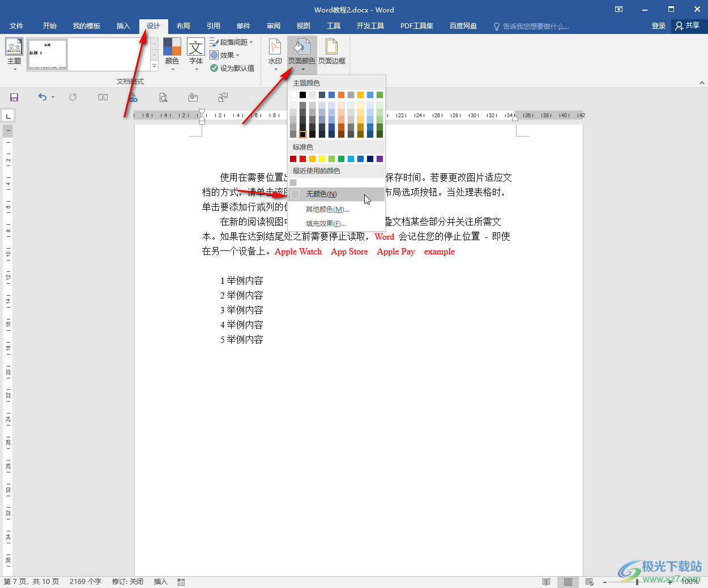Image resolution: width=708 pixels, height=588 pixels.
Task: Pick the white theme color swatch
Action: tap(293, 95)
